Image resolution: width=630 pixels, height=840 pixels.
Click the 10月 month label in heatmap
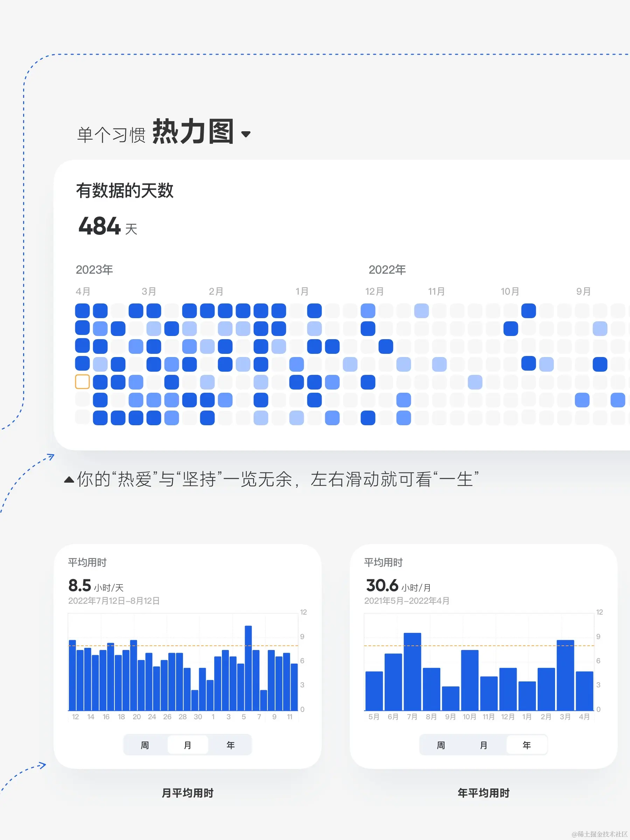[x=510, y=291]
